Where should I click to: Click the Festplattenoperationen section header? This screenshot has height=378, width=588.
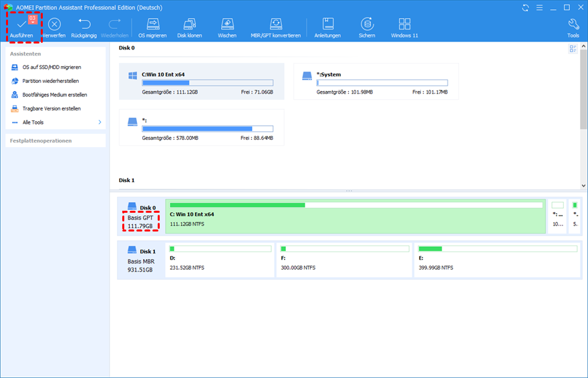pyautogui.click(x=41, y=140)
